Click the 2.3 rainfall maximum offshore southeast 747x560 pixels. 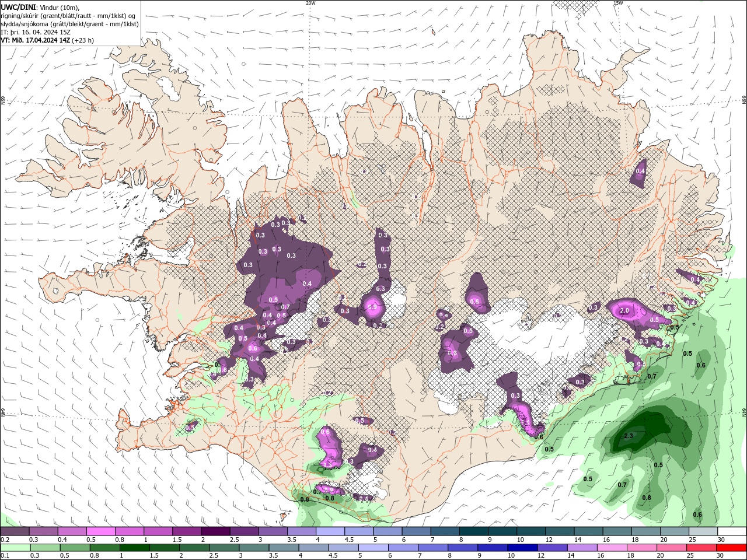629,436
